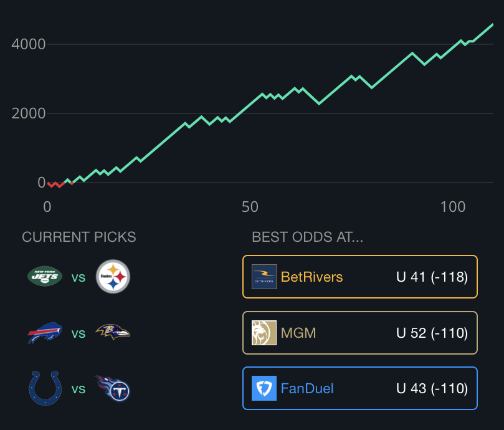
Task: Click the Best Odds At heading
Action: pyautogui.click(x=307, y=237)
